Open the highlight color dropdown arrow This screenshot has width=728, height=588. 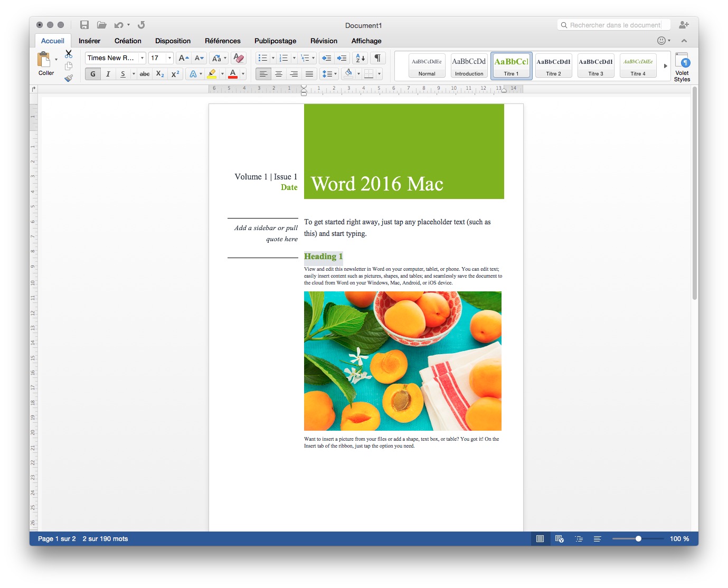[x=222, y=74]
